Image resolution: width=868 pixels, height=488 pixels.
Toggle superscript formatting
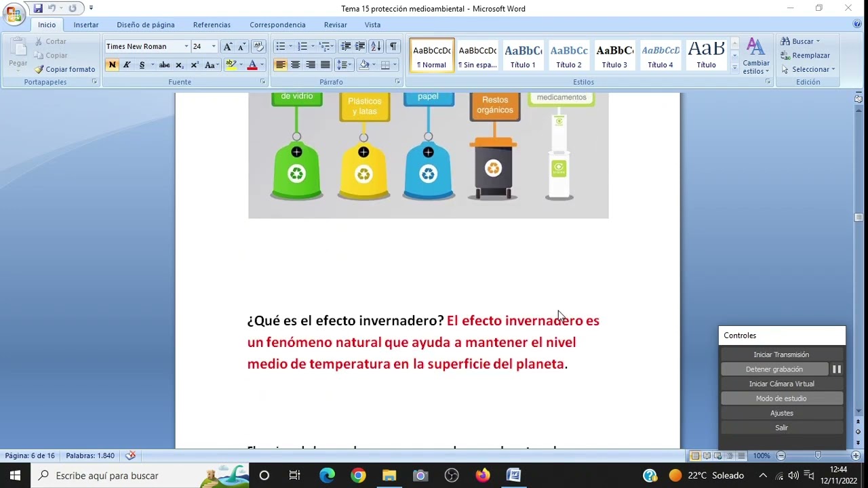click(195, 65)
